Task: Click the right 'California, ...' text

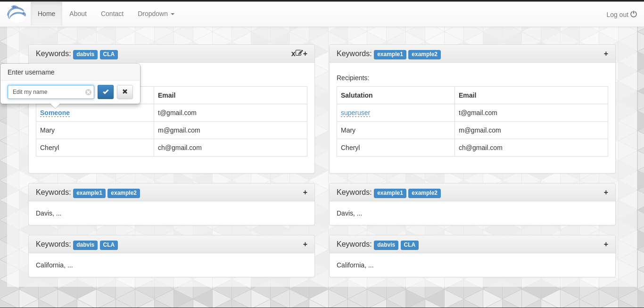Action: click(x=355, y=265)
